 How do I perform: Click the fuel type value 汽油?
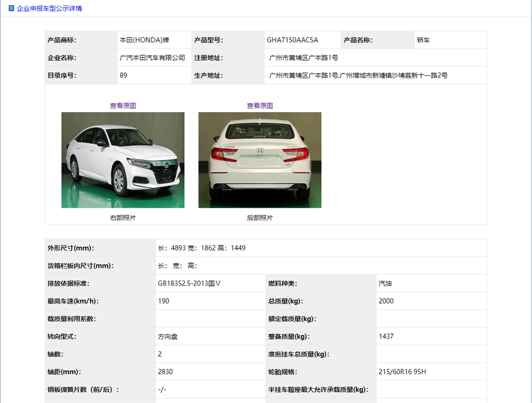(x=385, y=284)
